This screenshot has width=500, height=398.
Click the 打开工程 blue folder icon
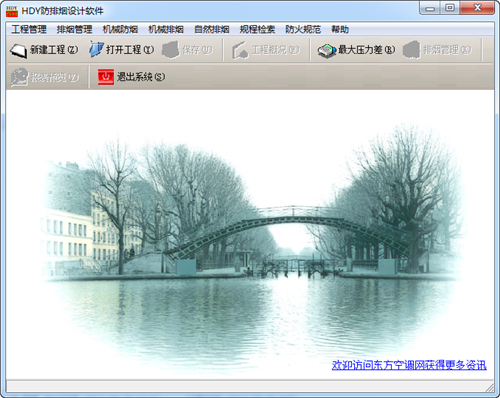click(x=97, y=50)
